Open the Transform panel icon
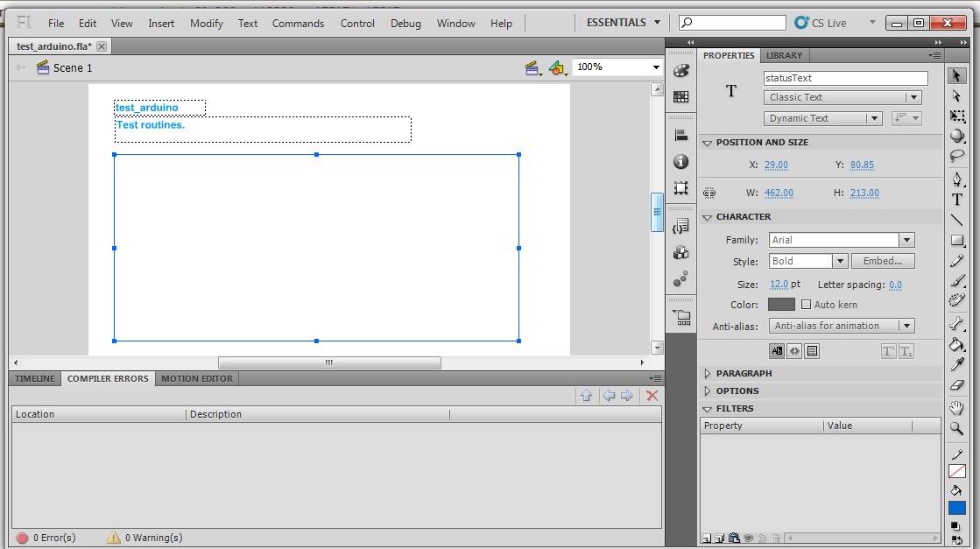The image size is (980, 549). [681, 188]
